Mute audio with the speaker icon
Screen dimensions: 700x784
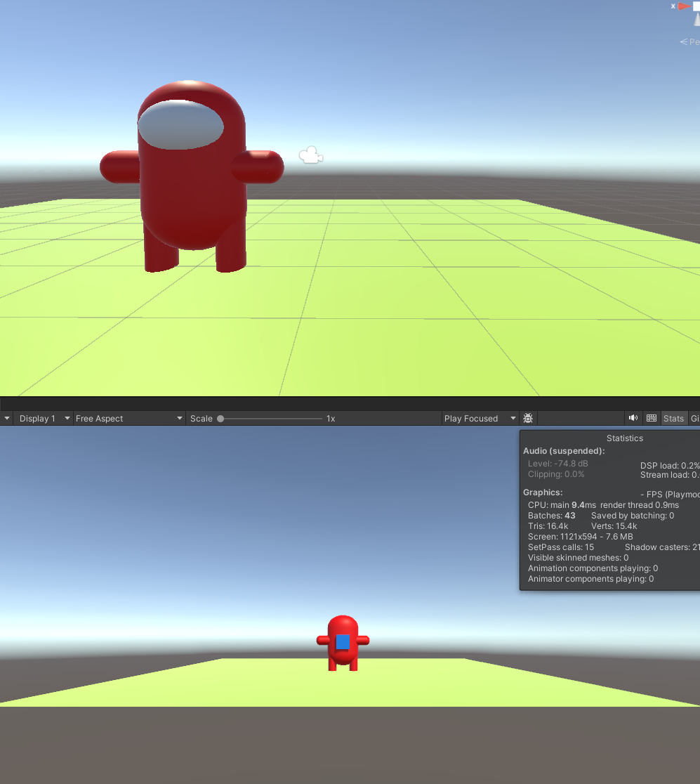point(633,418)
